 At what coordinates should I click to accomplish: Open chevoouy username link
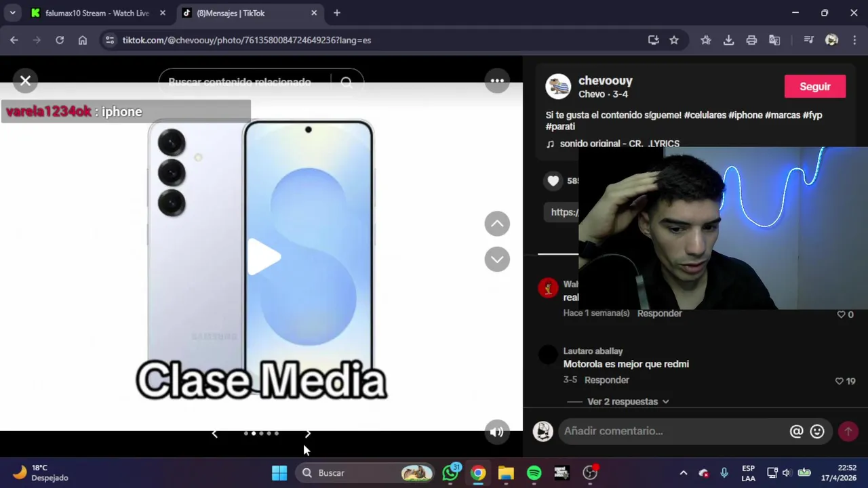point(606,81)
